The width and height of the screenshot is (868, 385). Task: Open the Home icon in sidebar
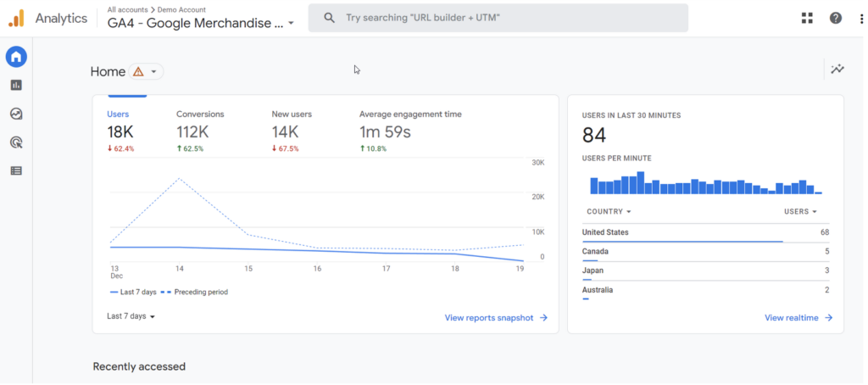pyautogui.click(x=16, y=57)
